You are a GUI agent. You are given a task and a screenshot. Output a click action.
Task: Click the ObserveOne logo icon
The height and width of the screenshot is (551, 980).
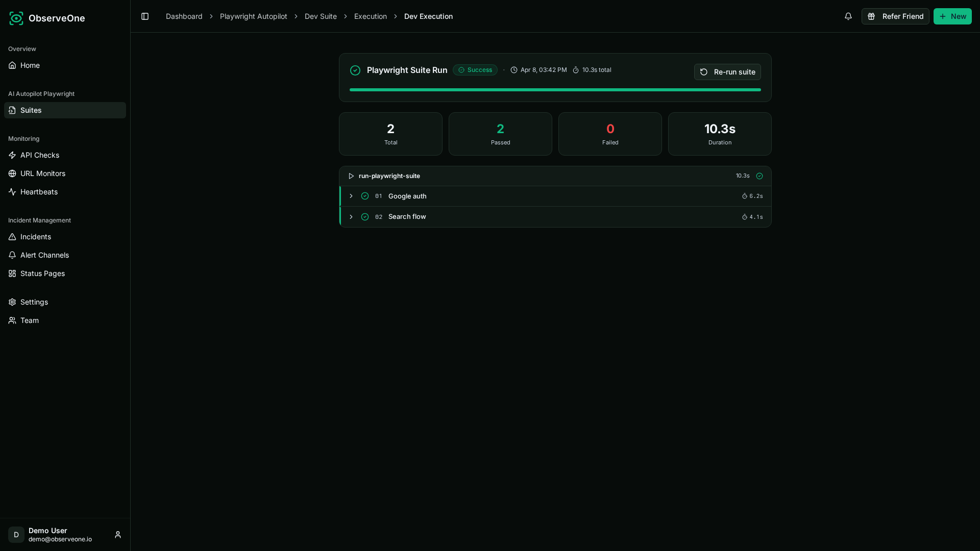(16, 18)
